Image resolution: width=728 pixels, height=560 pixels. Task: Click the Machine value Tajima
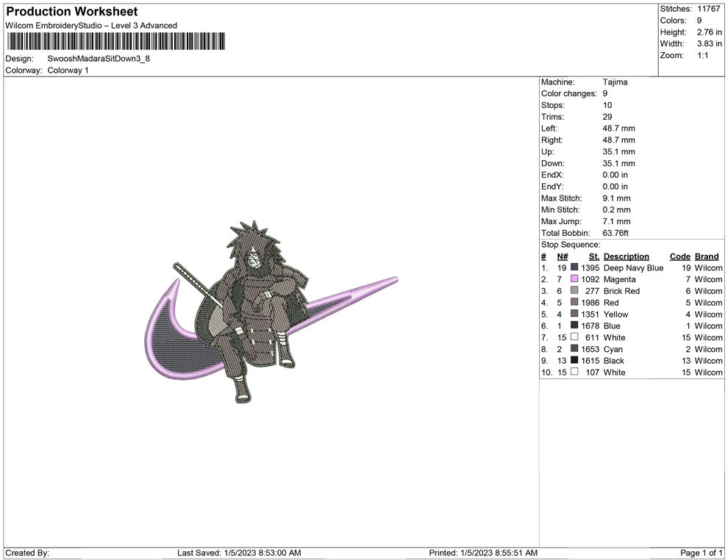tap(615, 82)
